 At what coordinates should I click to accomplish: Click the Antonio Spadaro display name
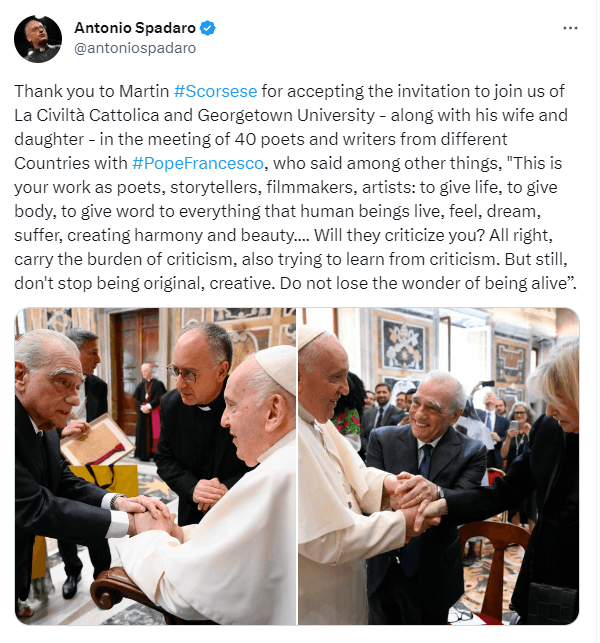[135, 28]
